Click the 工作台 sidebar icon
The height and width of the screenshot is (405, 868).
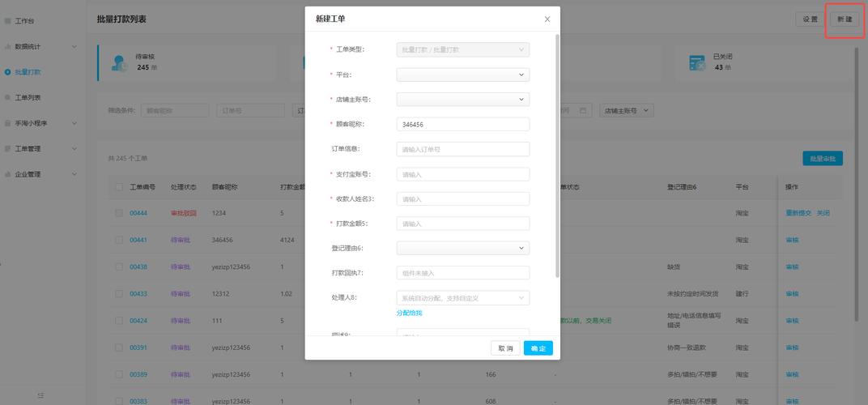(x=8, y=20)
